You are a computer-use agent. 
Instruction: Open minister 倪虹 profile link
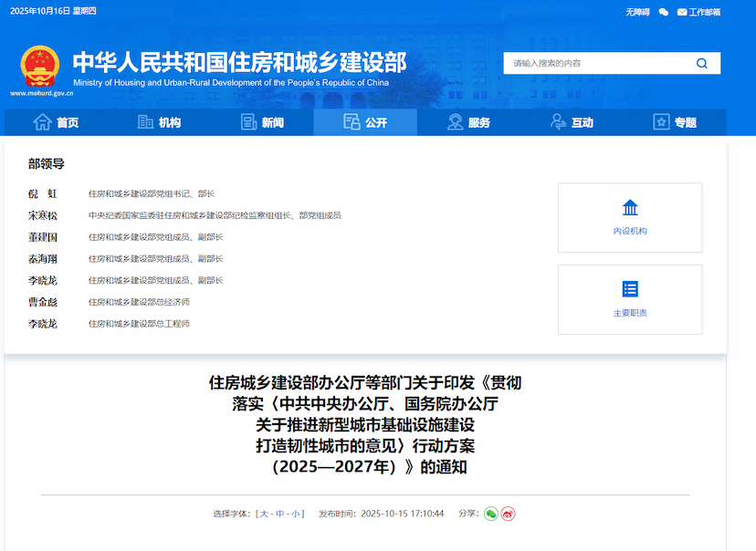(x=42, y=194)
